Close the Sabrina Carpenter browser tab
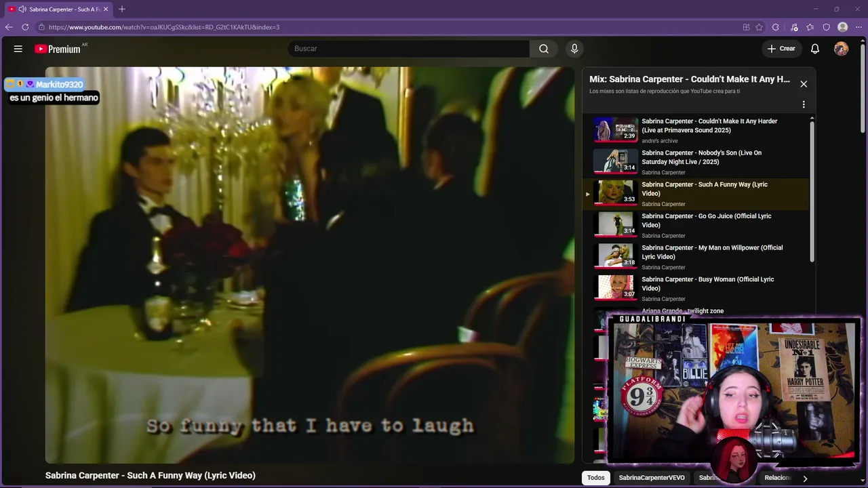This screenshot has height=488, width=868. tap(106, 9)
